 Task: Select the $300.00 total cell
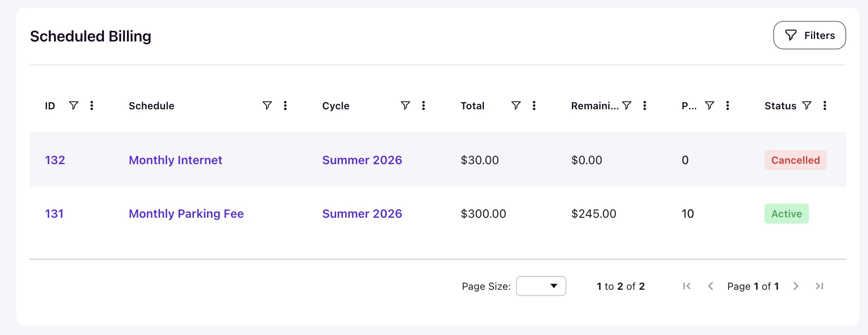[483, 214]
